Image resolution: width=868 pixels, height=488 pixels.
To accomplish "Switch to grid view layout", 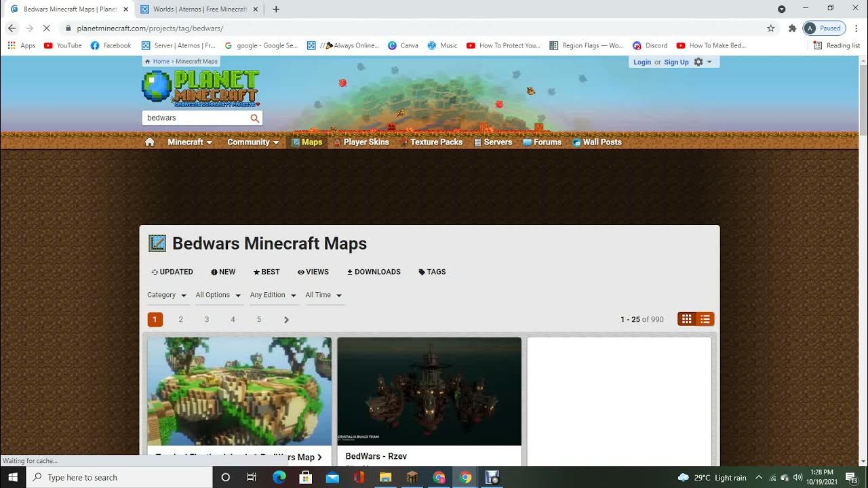I will (x=687, y=319).
